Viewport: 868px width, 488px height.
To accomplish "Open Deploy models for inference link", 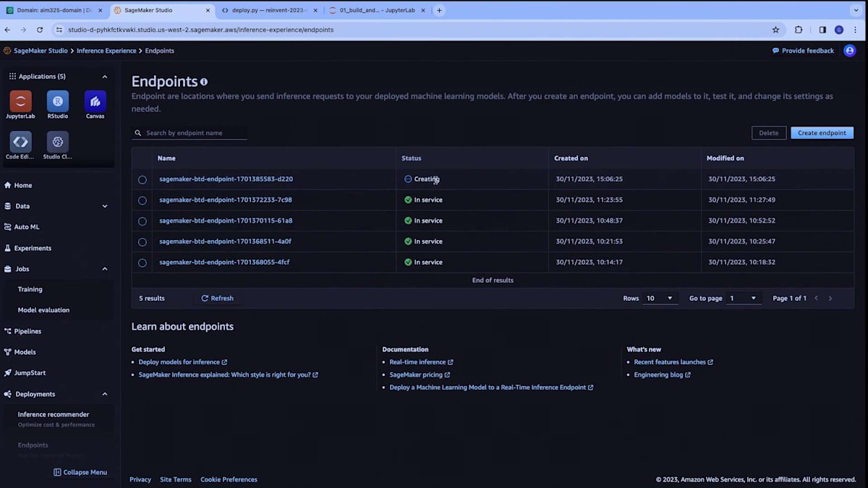I will pyautogui.click(x=182, y=362).
